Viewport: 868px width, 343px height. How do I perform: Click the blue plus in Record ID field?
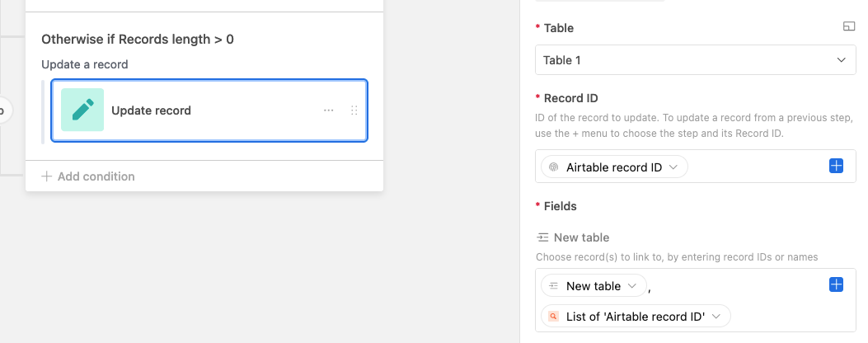coord(836,166)
